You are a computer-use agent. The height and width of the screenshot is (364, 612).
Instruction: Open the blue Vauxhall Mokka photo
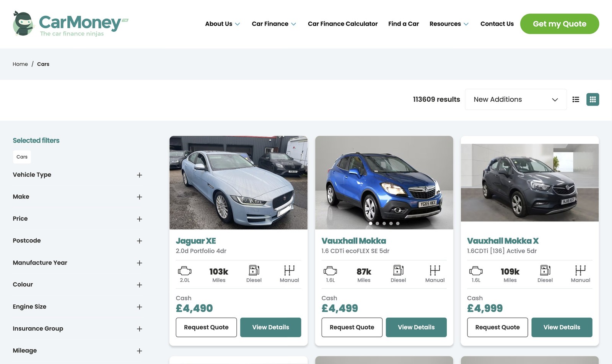click(x=384, y=183)
